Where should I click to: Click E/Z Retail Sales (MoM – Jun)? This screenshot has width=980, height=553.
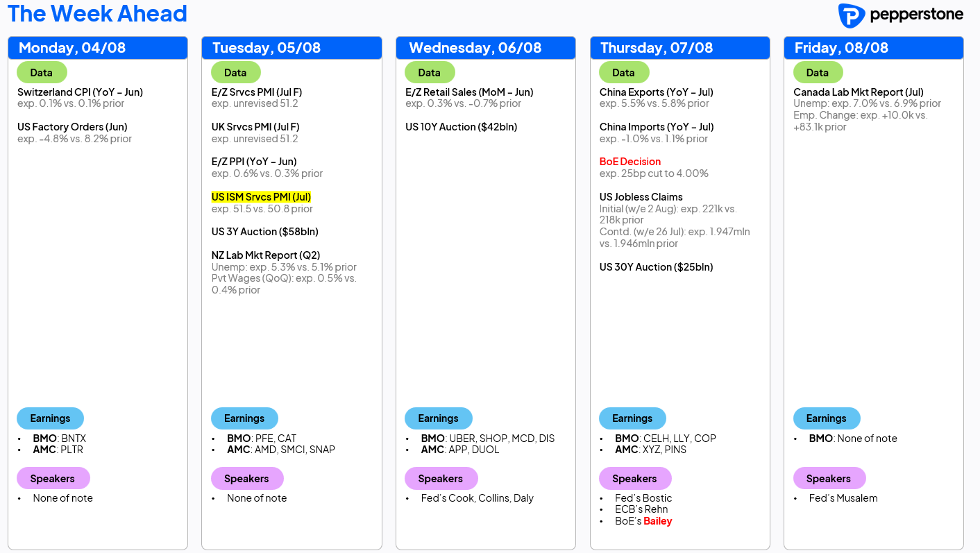469,92
